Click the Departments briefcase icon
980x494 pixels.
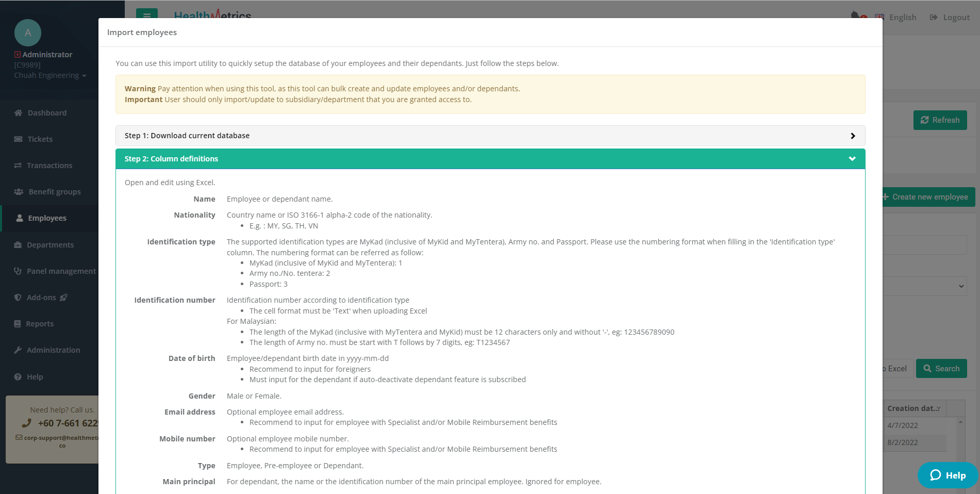18,245
